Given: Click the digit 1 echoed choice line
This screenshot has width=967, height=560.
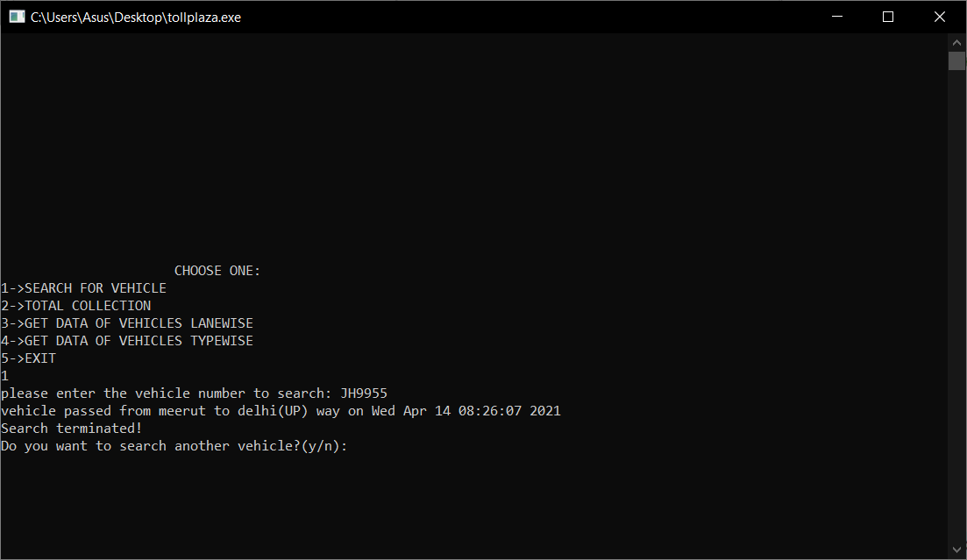Looking at the screenshot, I should (5, 375).
